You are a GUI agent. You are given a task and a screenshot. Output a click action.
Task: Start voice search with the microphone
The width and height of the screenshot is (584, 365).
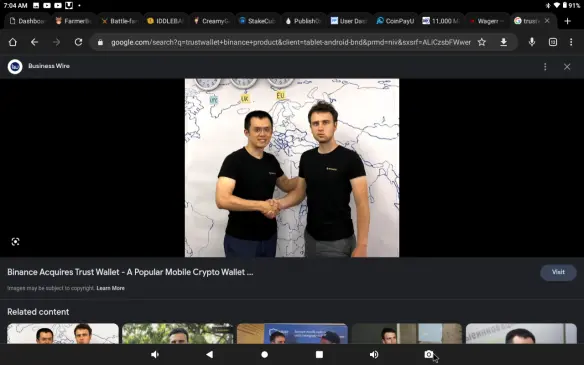click(532, 42)
